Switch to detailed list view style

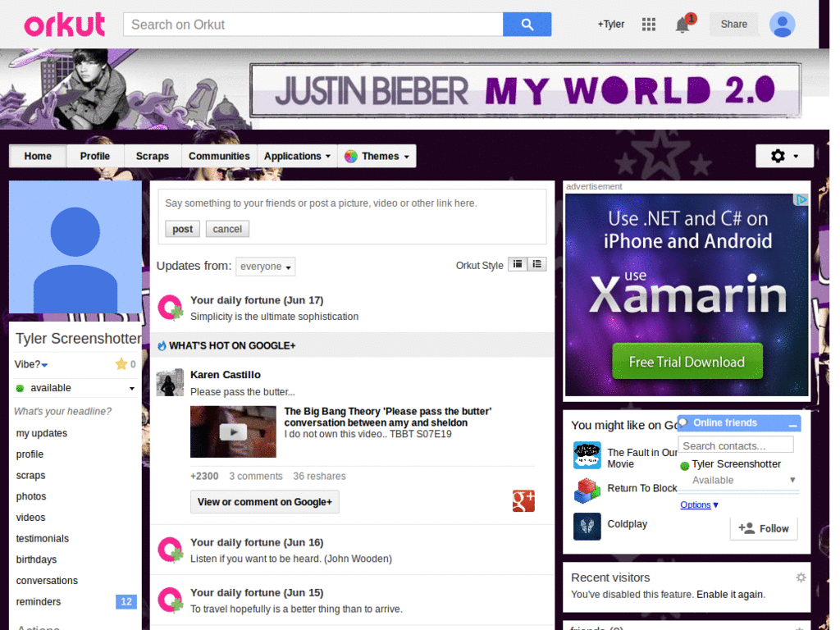click(x=536, y=264)
